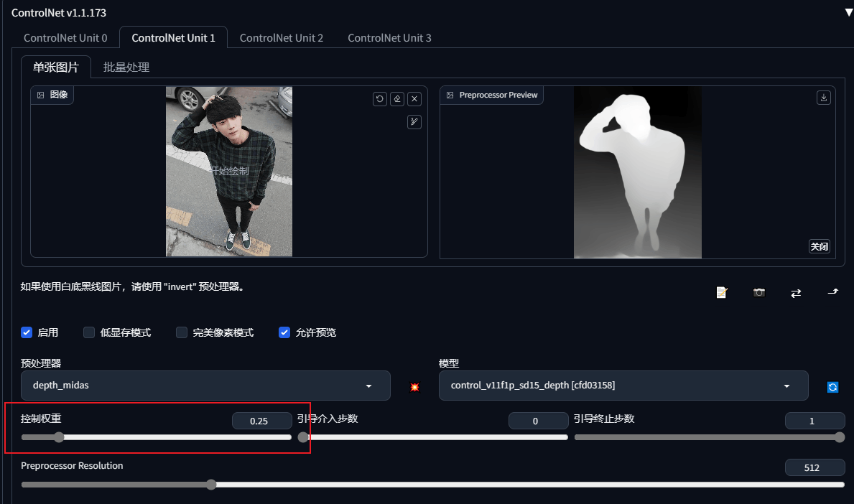
Task: Uncheck the 启用 enable checkbox
Action: coord(27,332)
